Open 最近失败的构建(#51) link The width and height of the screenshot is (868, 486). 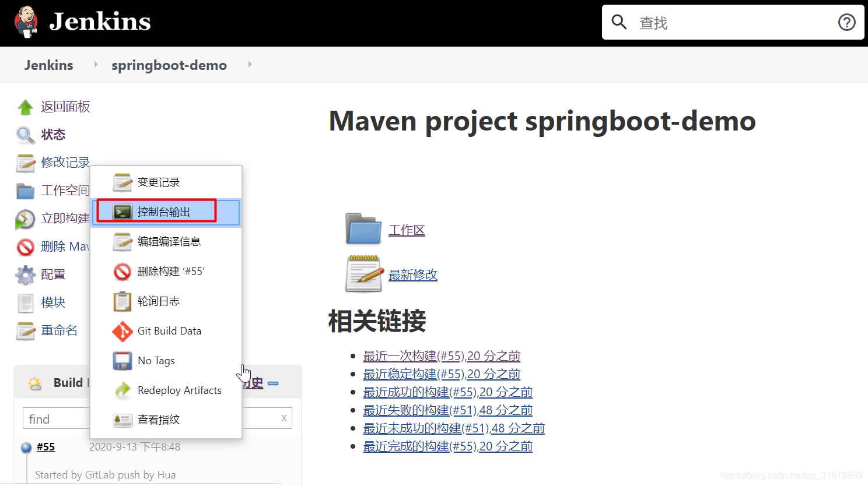pos(448,410)
